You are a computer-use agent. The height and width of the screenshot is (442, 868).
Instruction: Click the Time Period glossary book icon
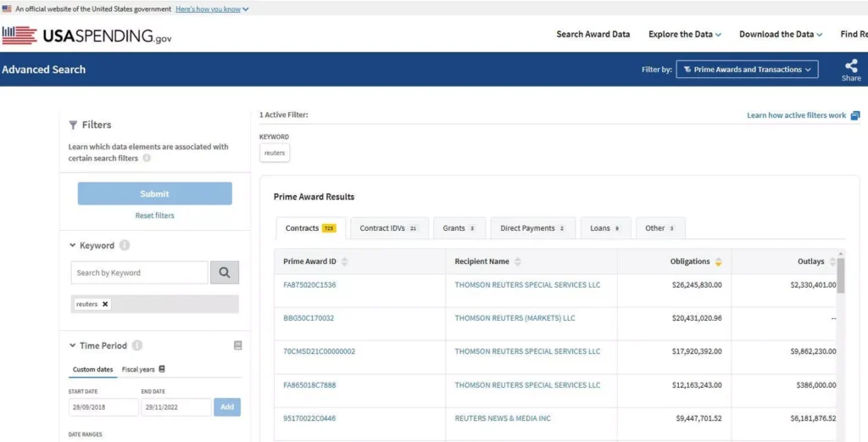(x=237, y=345)
